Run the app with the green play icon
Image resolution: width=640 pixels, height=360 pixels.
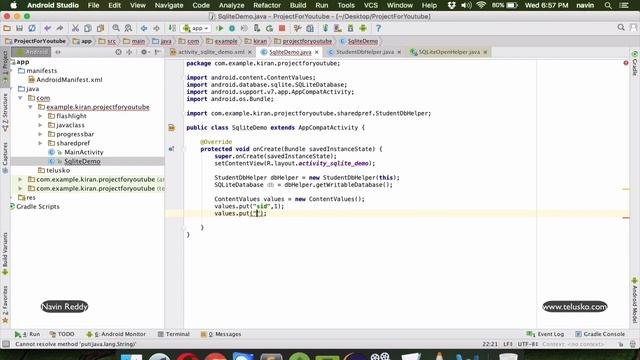tap(220, 28)
